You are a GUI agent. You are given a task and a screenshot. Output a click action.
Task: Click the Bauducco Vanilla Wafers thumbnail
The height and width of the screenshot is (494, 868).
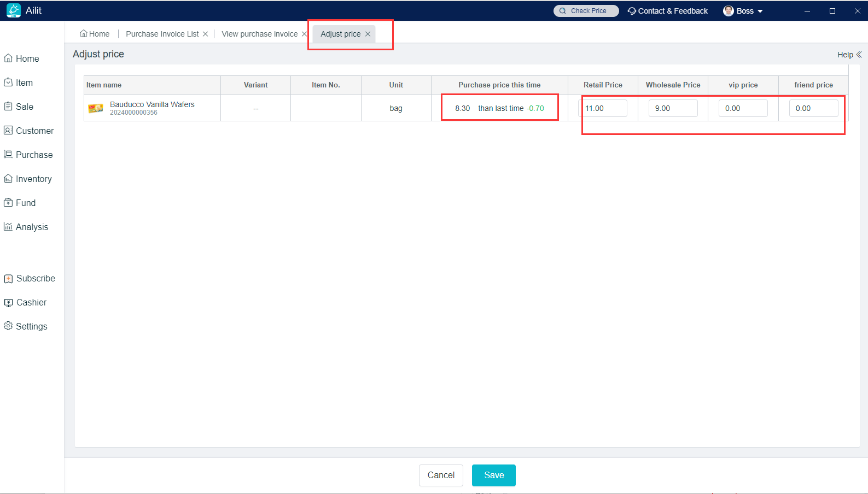(x=96, y=108)
